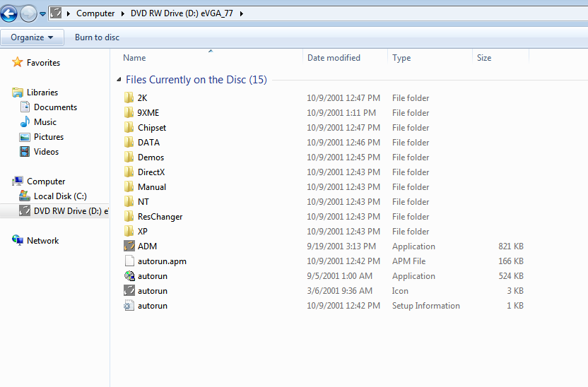Click the Documents library icon

[25, 107]
